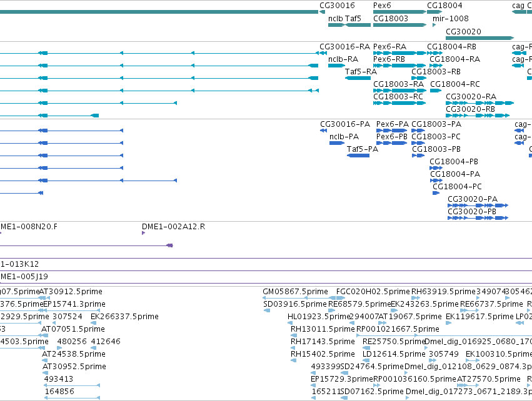Image resolution: width=532 pixels, height=401 pixels.
Task: Open EST RE68579.5prime
Action: pyautogui.click(x=359, y=304)
